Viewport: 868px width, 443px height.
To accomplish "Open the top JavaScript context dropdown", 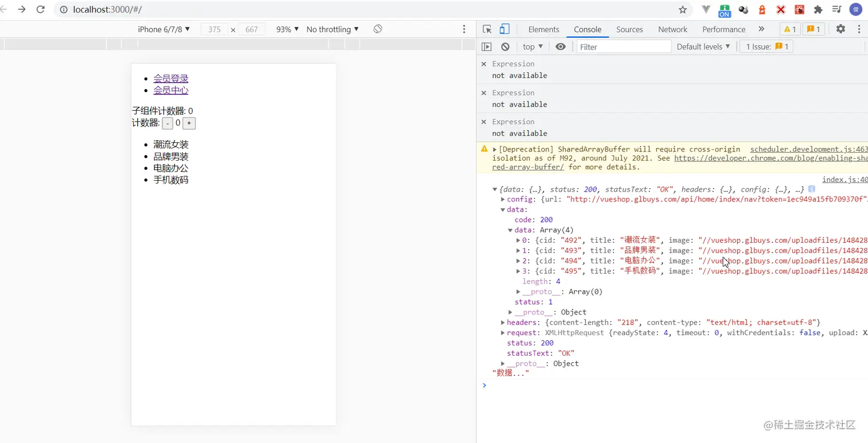I will (x=533, y=46).
